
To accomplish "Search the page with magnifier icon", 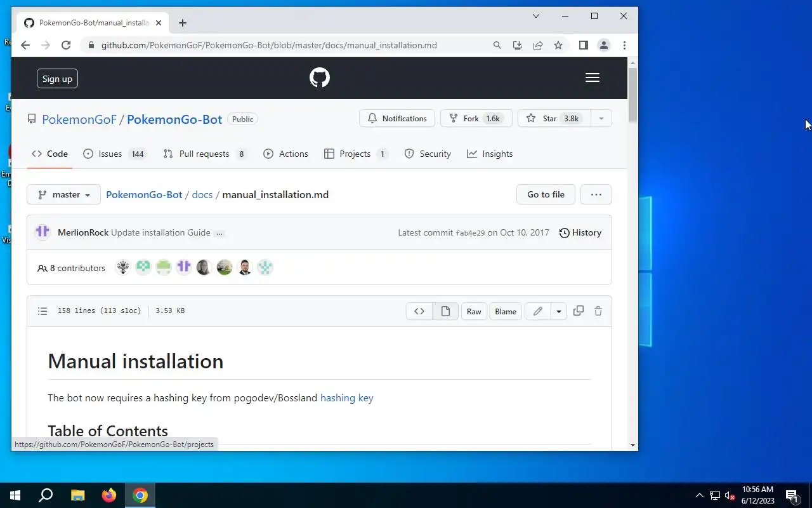I will pos(497,45).
